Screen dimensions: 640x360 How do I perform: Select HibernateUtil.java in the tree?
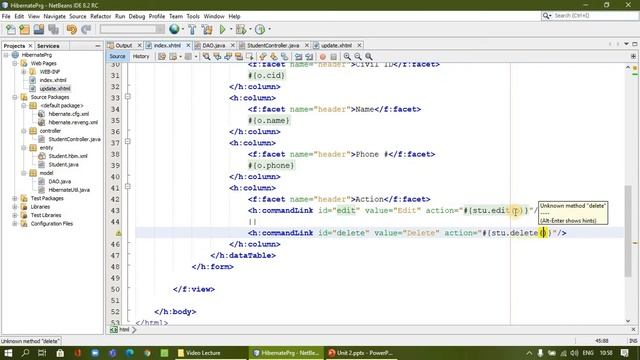coord(69,190)
